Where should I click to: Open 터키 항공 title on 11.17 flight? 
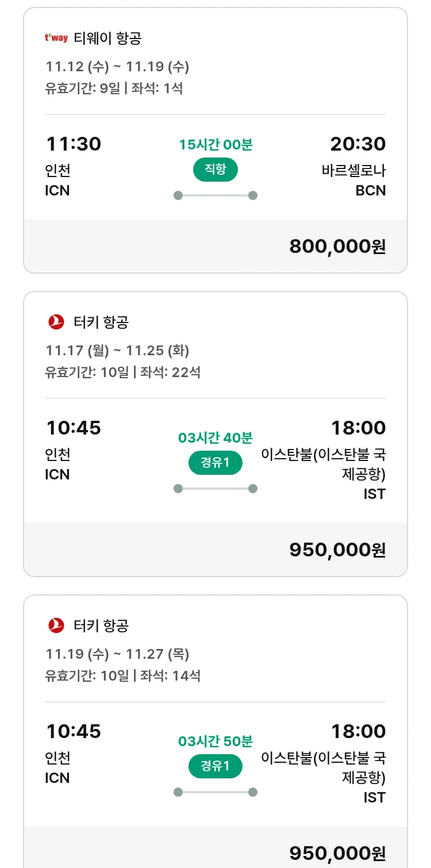(x=101, y=322)
